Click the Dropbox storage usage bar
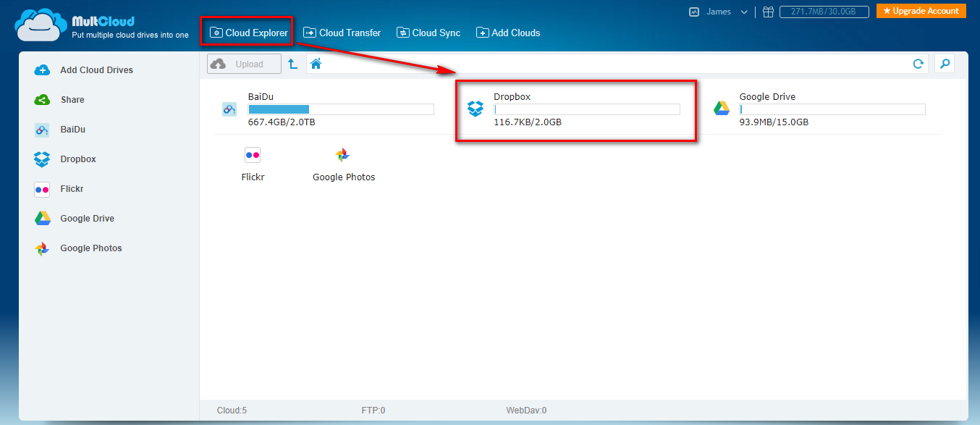The image size is (980, 425). [x=587, y=109]
